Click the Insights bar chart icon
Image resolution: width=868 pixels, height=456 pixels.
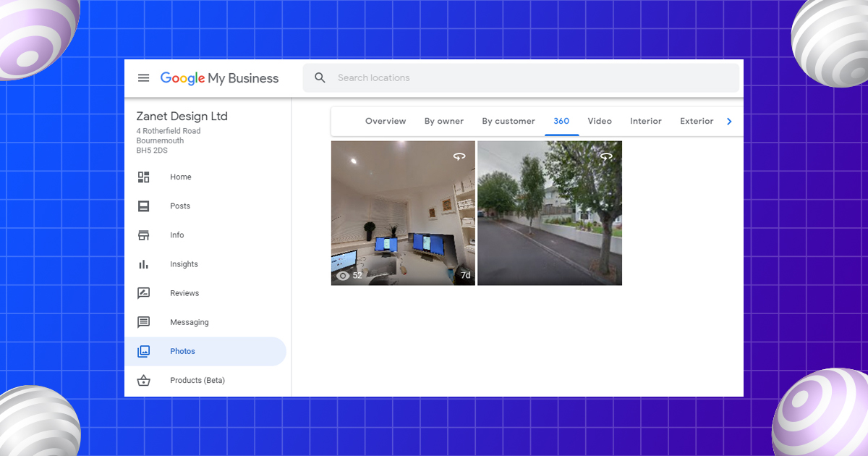[x=144, y=264]
